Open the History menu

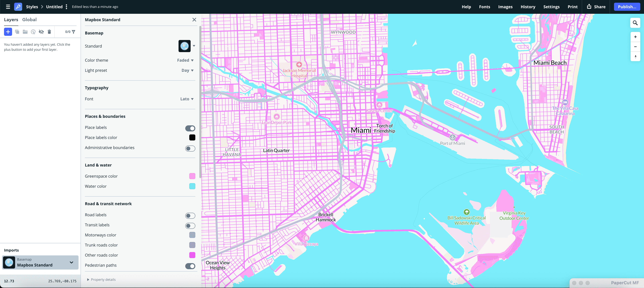pos(528,7)
